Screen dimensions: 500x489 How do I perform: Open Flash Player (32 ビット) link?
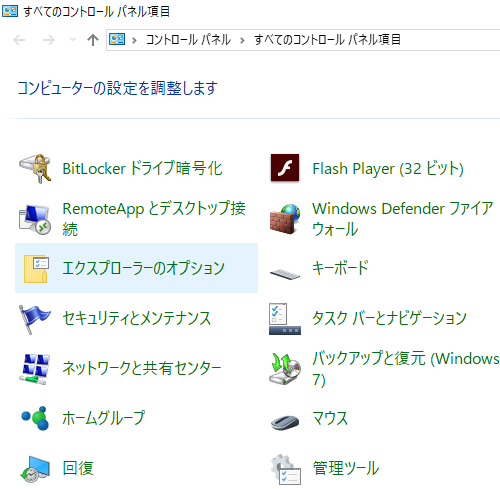tap(388, 168)
